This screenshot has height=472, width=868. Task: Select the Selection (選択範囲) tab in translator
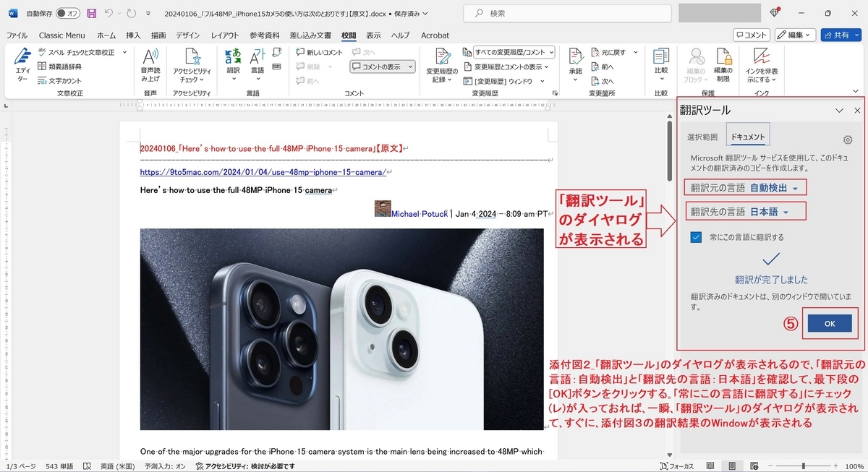pos(702,137)
